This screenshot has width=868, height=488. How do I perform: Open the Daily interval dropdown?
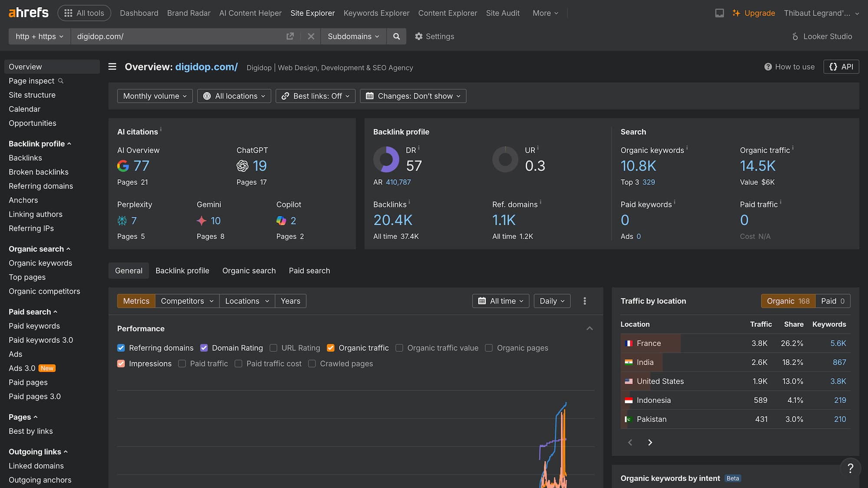coord(552,301)
